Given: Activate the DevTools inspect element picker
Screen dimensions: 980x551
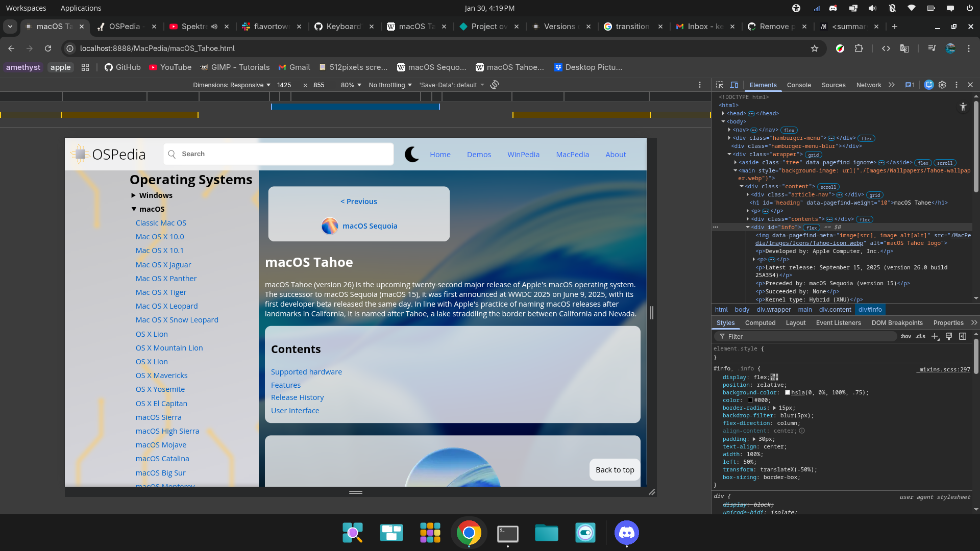Looking at the screenshot, I should (720, 85).
